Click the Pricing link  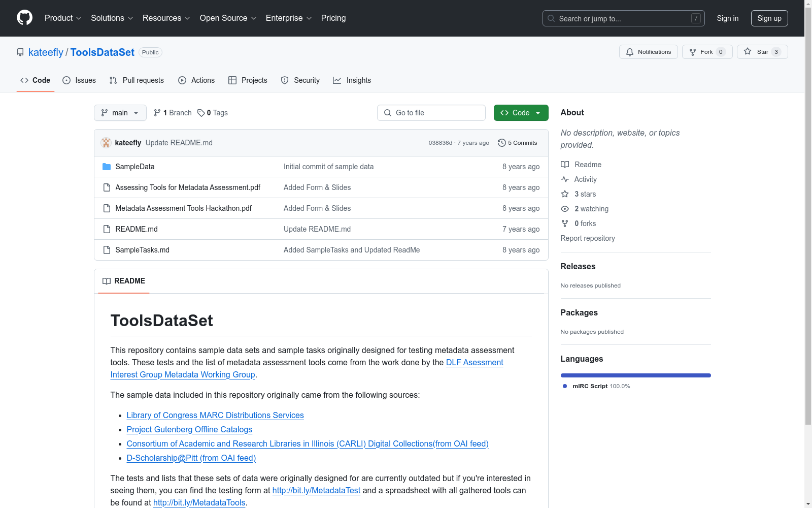(333, 18)
